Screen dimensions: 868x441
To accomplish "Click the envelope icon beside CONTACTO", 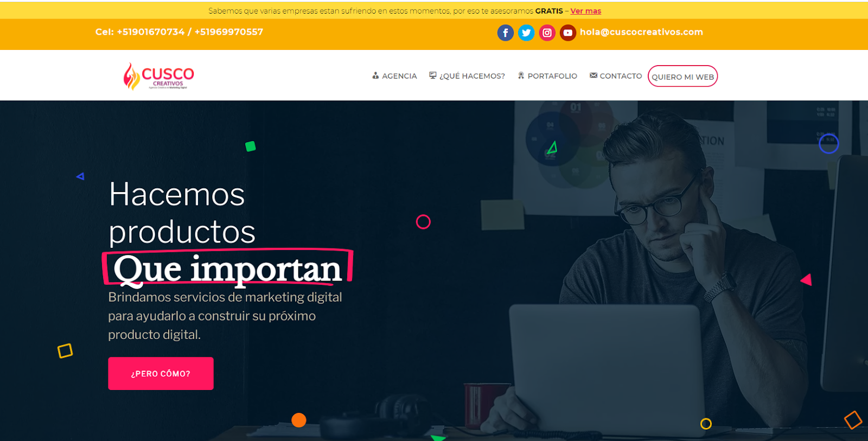I will (593, 75).
